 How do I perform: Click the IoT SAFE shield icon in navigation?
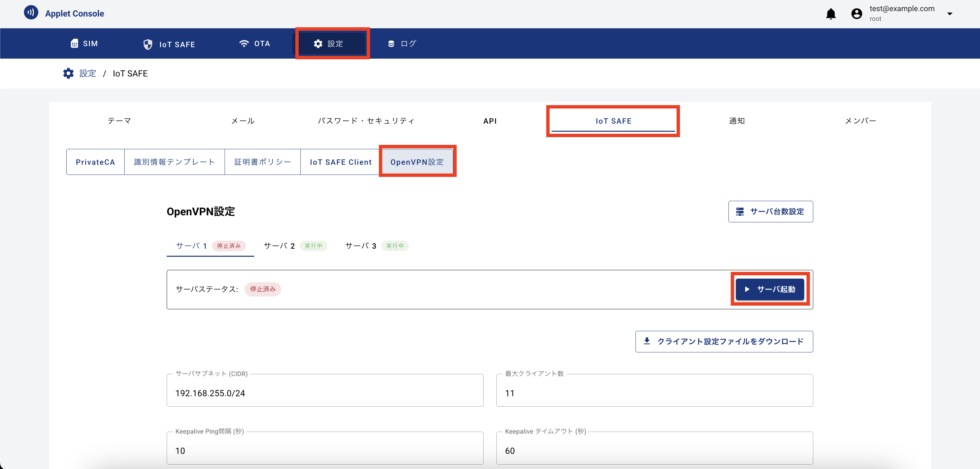[x=148, y=44]
